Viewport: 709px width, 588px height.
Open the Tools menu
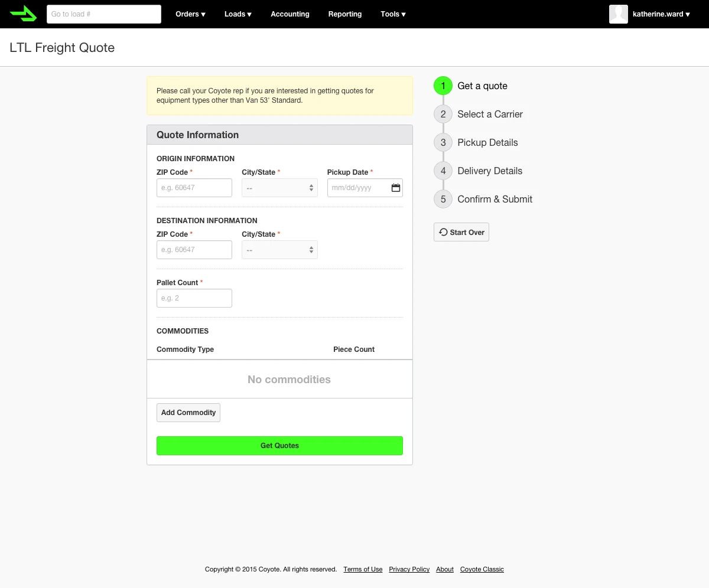point(393,14)
